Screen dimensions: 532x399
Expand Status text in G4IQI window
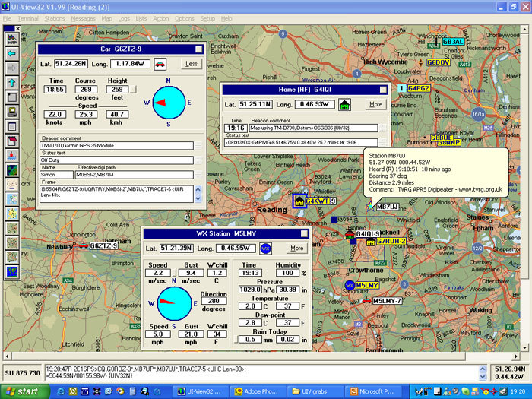tap(383, 143)
